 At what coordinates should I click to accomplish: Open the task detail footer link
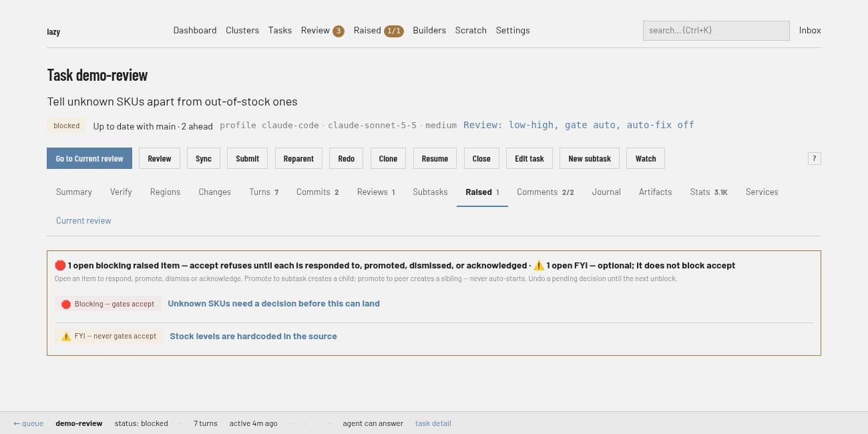click(433, 423)
